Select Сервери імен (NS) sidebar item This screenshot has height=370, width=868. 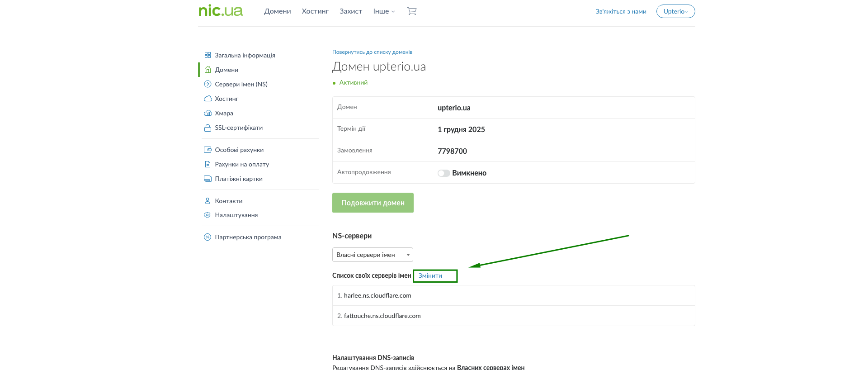point(241,84)
